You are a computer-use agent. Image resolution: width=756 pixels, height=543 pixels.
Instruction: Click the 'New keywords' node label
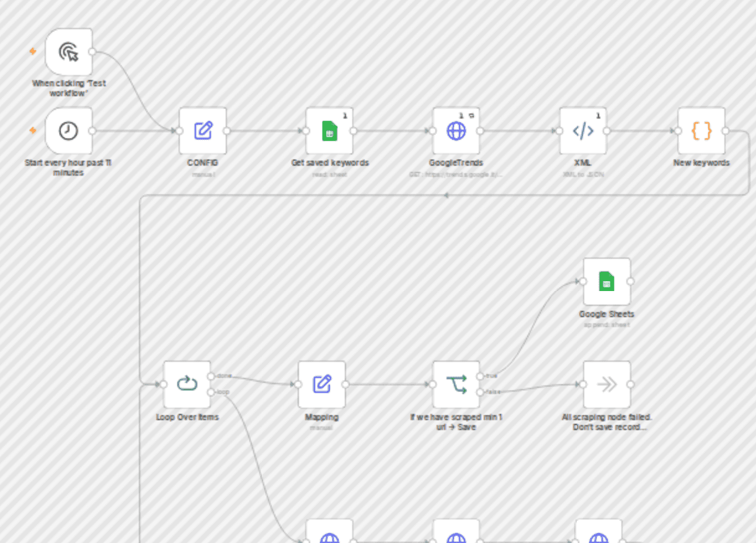pos(701,163)
